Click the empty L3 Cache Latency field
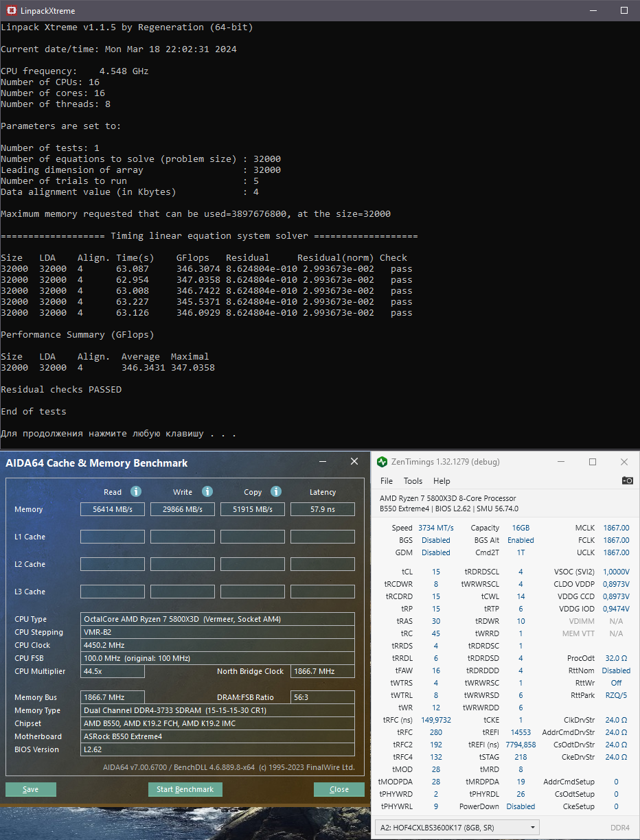 [323, 592]
